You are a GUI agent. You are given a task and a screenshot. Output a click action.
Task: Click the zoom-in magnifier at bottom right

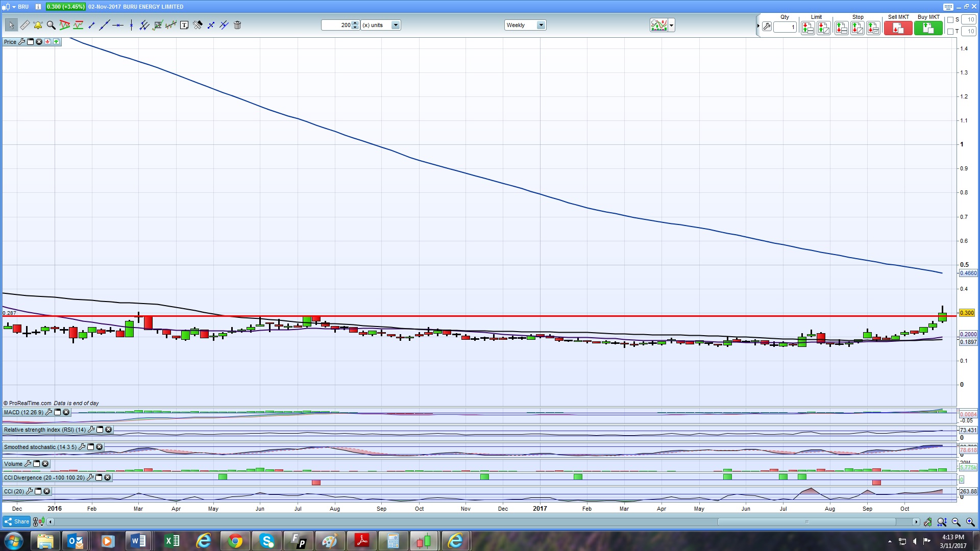(970, 522)
